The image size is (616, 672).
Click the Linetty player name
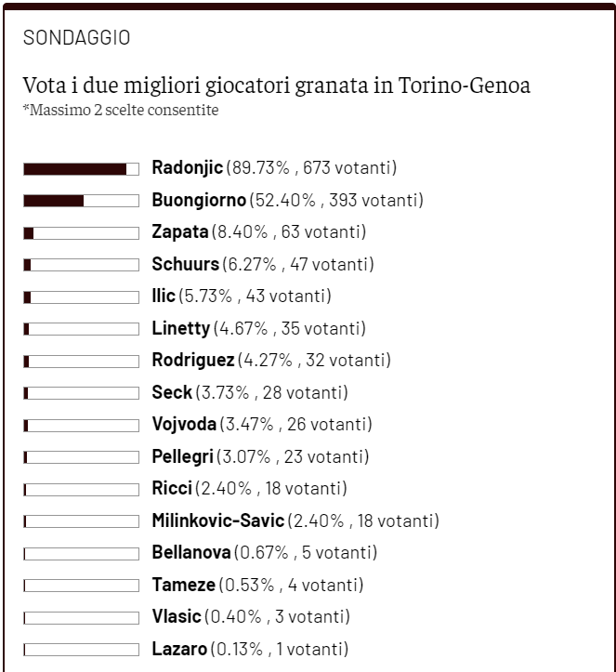pos(181,328)
